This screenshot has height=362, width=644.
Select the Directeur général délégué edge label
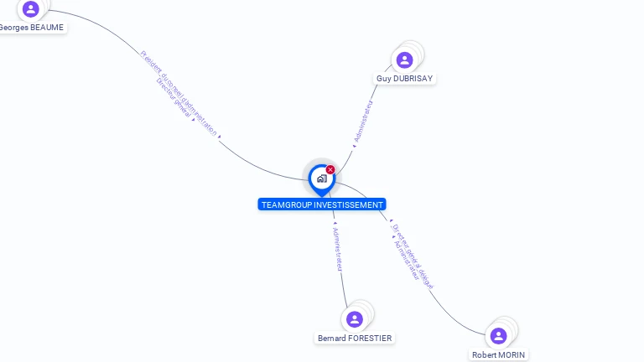[x=413, y=256]
